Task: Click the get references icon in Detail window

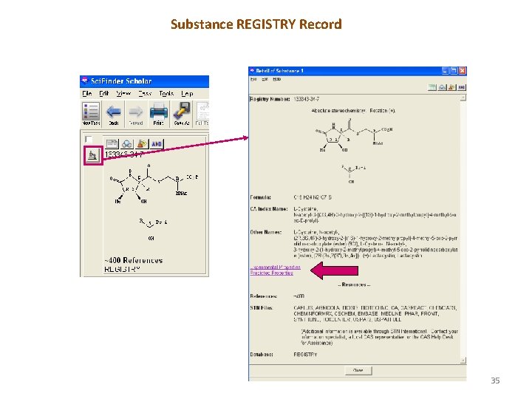Action: [432, 87]
